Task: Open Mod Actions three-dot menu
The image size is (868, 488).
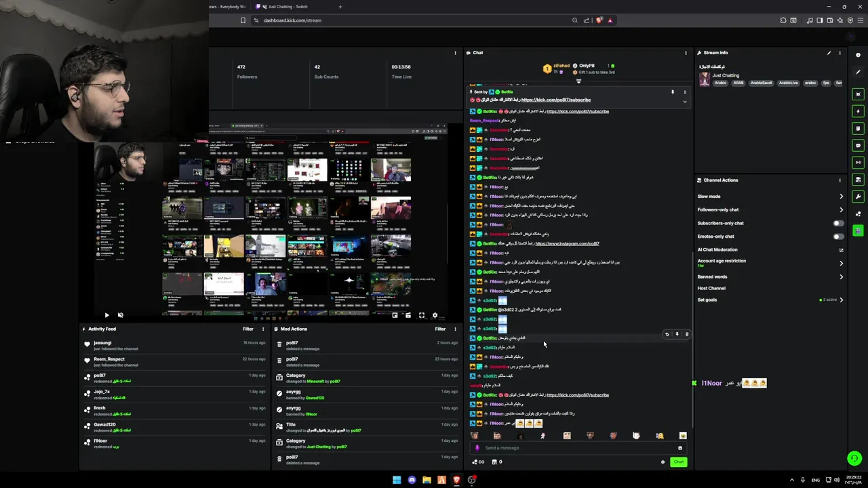Action: point(455,329)
